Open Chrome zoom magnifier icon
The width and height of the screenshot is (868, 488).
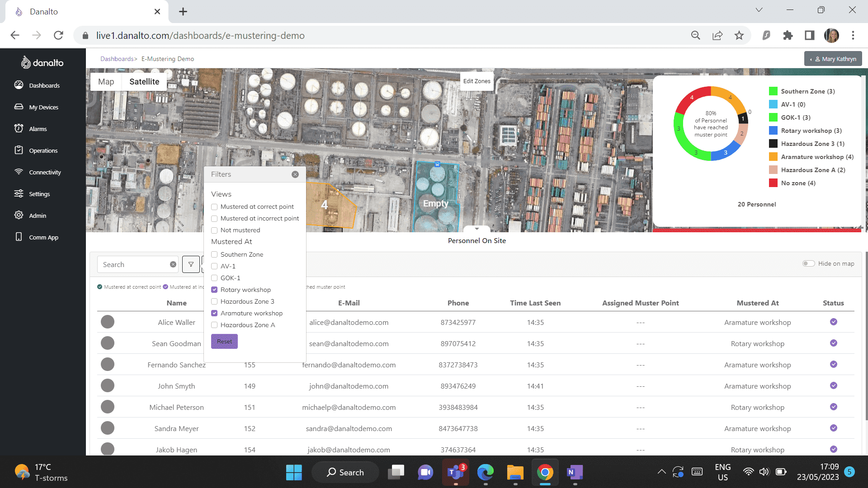[x=695, y=35]
